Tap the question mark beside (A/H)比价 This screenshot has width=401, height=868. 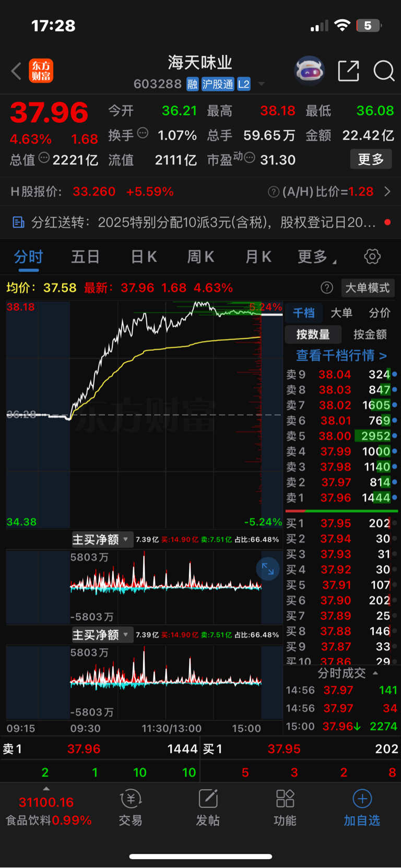pos(274,192)
